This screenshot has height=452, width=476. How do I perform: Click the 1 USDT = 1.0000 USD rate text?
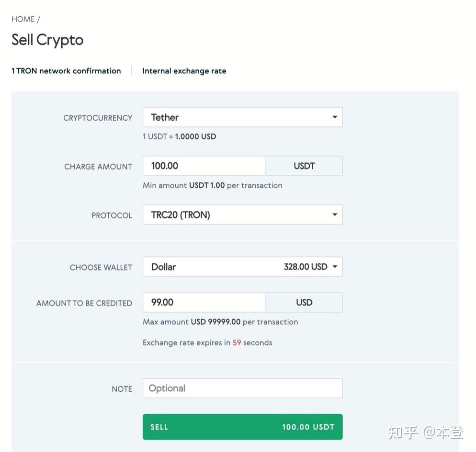click(180, 136)
